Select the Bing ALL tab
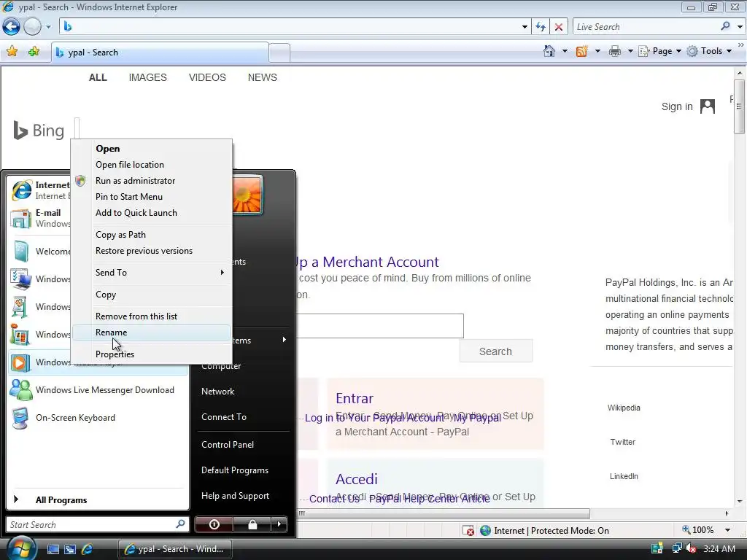Screen dimensions: 747x560 pos(98,77)
